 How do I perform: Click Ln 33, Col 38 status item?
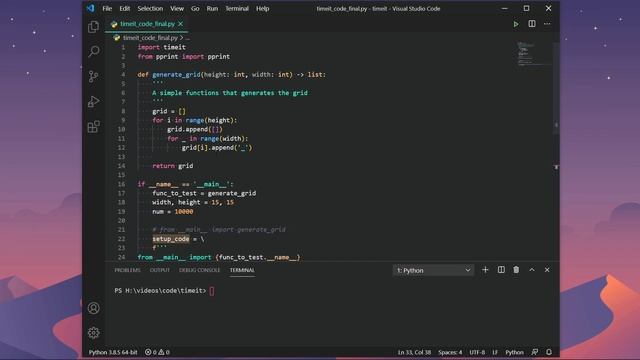click(414, 352)
